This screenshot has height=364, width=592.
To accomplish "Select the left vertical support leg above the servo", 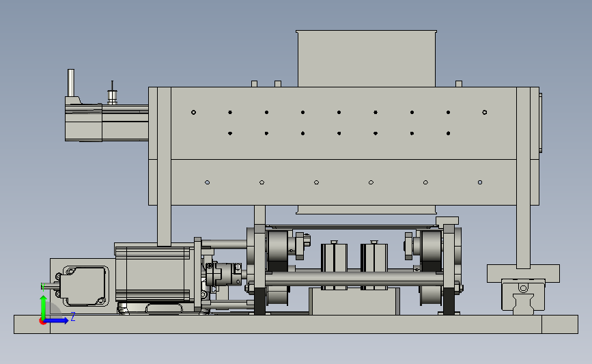I will [165, 167].
